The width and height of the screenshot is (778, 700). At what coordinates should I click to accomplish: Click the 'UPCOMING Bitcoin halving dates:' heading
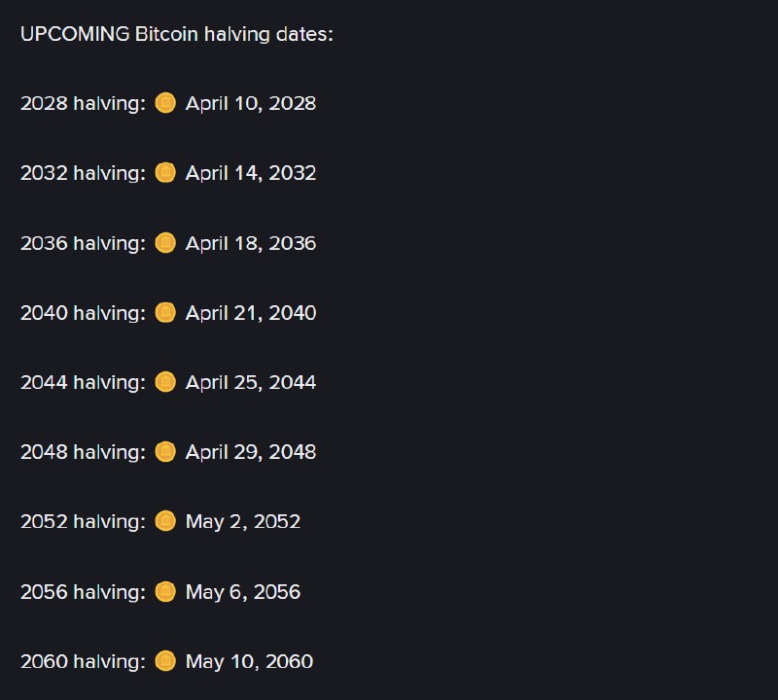(177, 34)
